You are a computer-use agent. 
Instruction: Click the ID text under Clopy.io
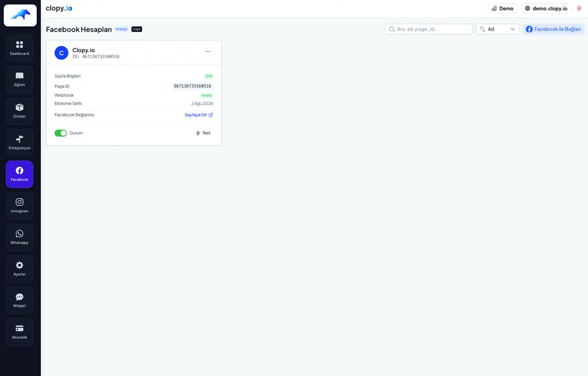click(96, 57)
